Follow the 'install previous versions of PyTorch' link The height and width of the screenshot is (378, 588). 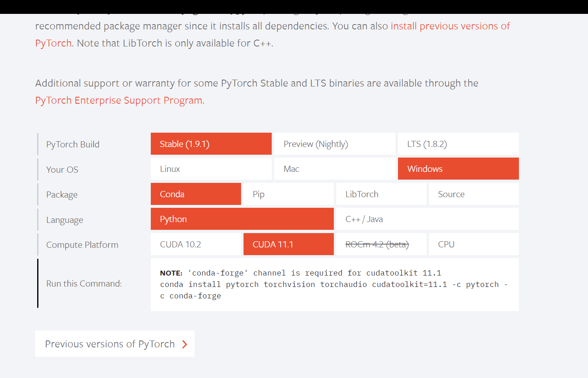(x=450, y=26)
